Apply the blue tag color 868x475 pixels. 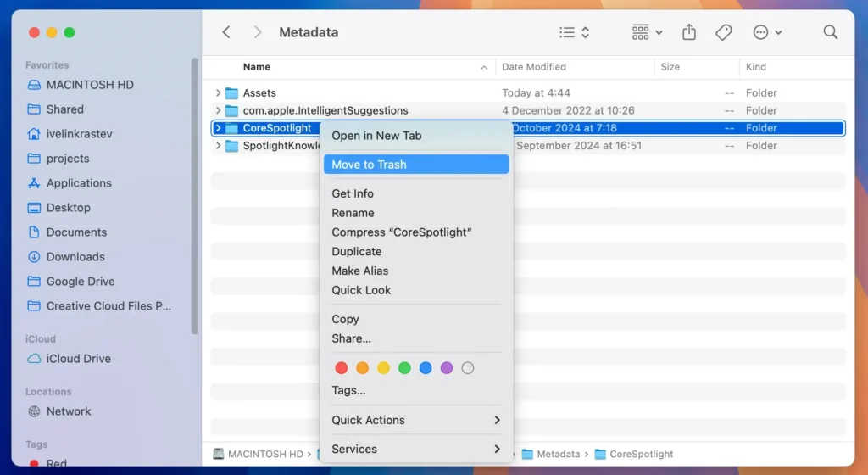426,368
